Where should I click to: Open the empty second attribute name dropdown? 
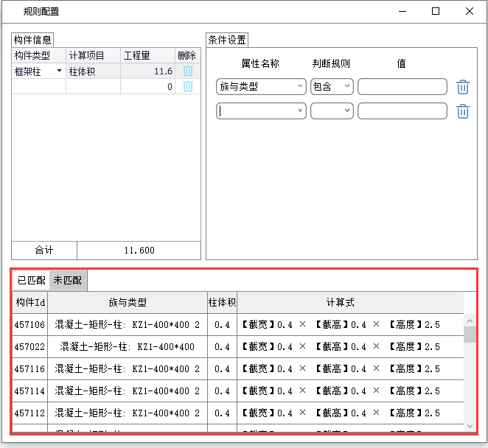point(300,111)
